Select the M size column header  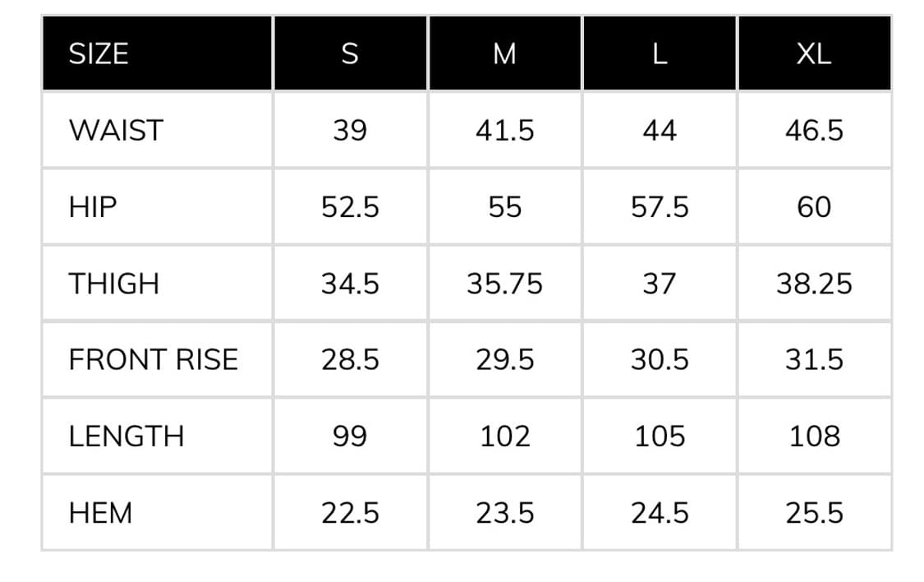click(x=504, y=54)
